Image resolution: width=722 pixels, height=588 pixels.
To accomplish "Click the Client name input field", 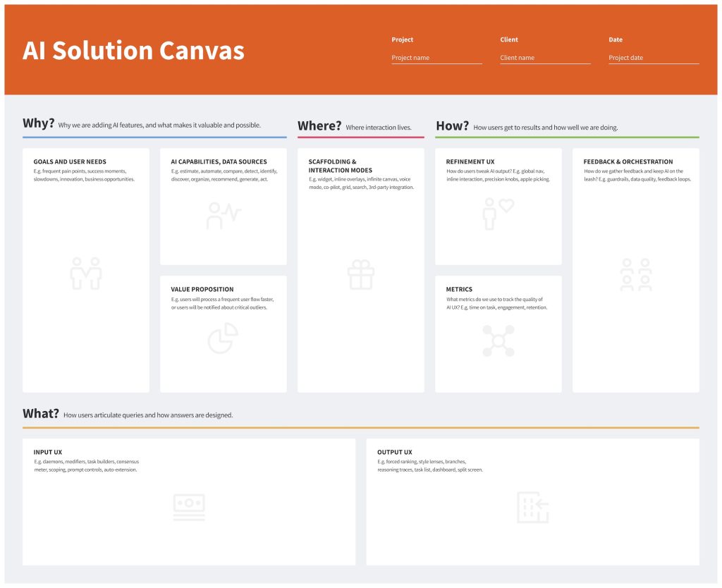I will tap(545, 58).
